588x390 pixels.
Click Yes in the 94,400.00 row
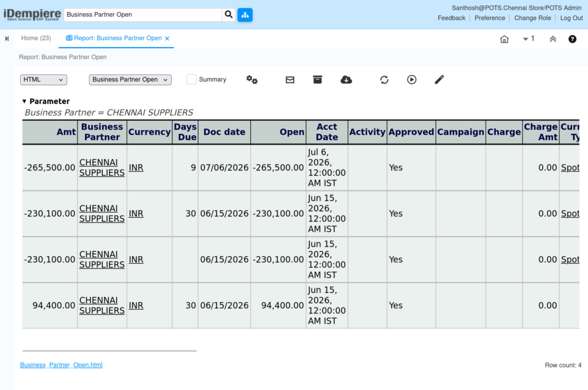[396, 306]
